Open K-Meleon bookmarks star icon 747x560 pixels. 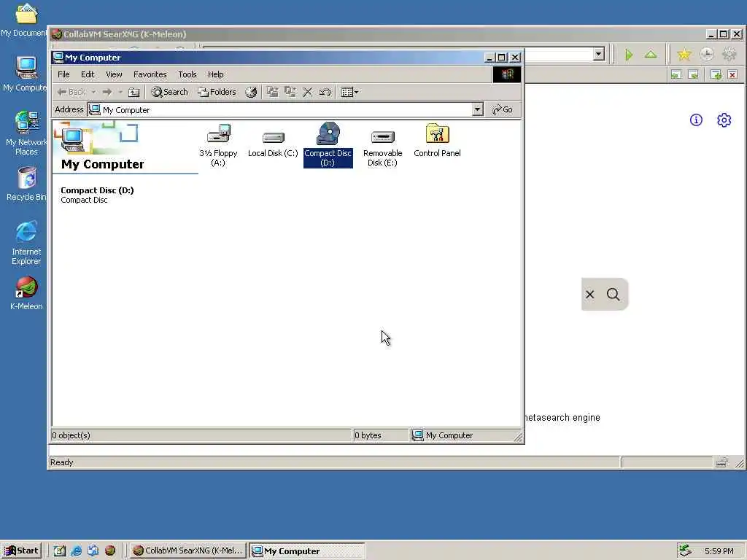[x=684, y=54]
